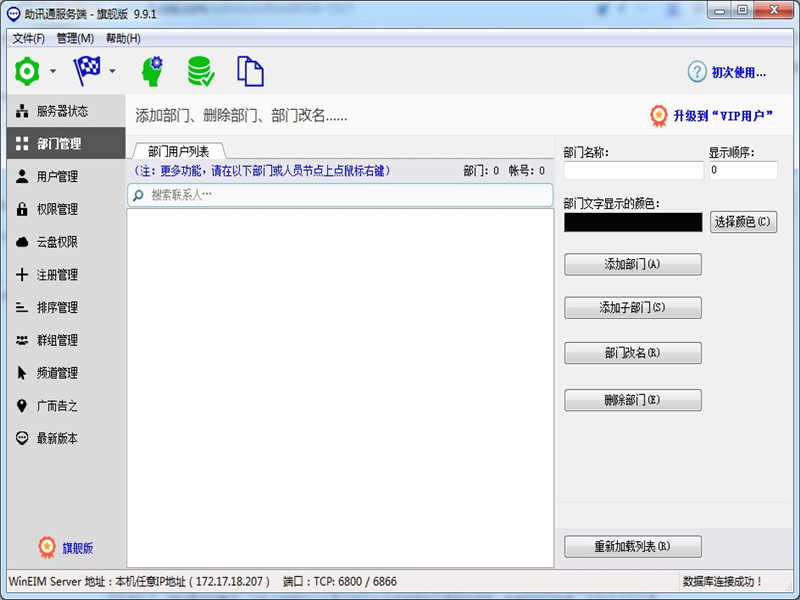Open 权限管理 lock item in sidebar
800x600 pixels.
click(57, 210)
